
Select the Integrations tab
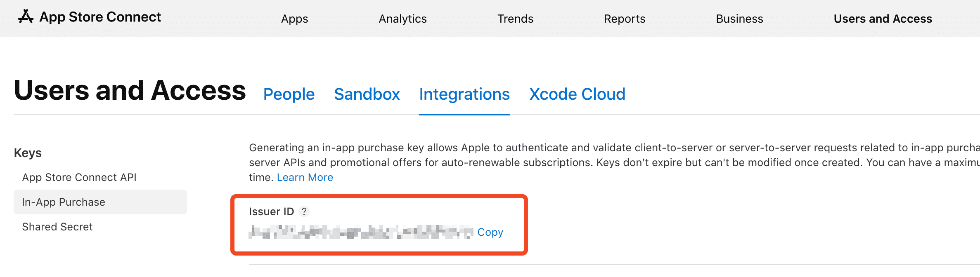point(464,94)
